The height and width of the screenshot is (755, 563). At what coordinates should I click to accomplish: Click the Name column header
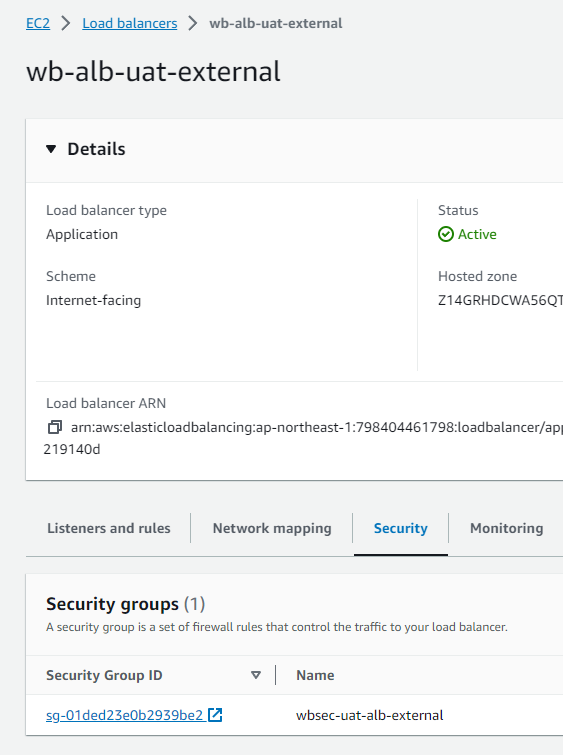pyautogui.click(x=315, y=675)
